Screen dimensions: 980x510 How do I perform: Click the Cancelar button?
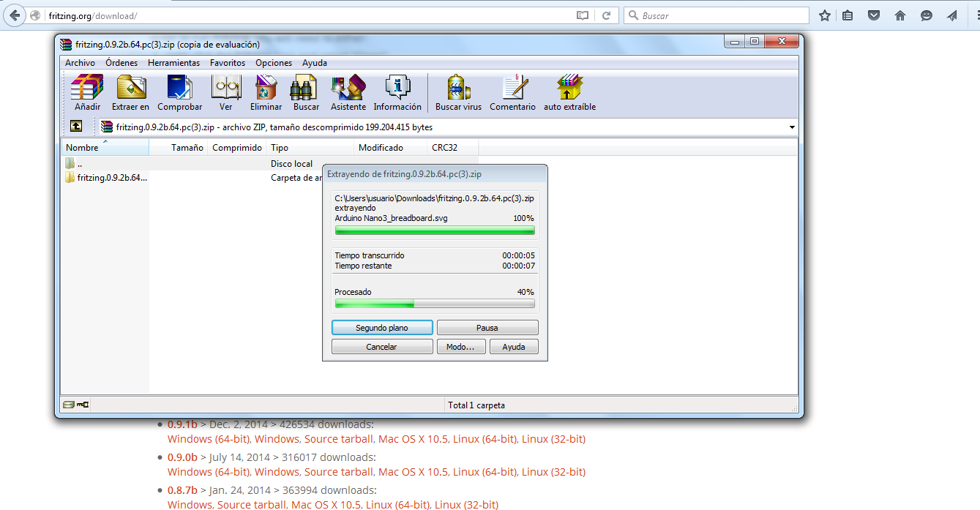pyautogui.click(x=382, y=347)
